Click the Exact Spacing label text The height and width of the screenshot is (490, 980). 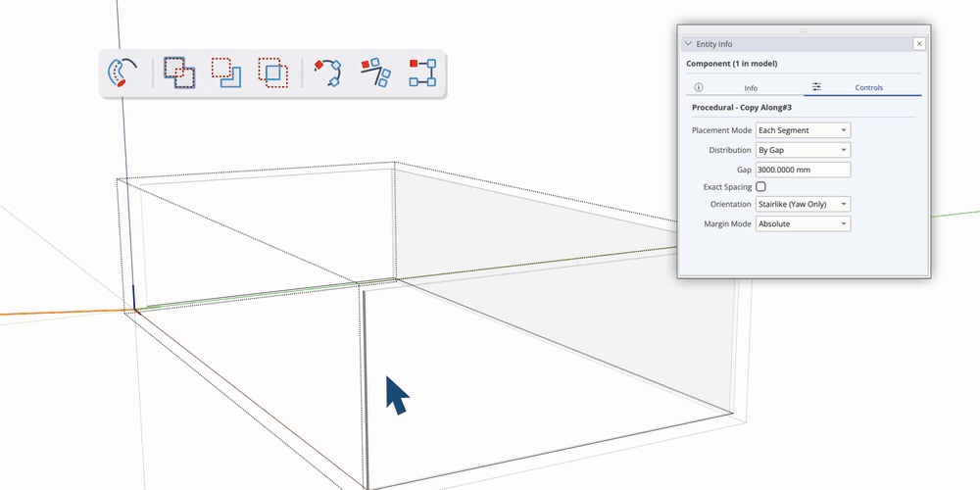tap(727, 187)
